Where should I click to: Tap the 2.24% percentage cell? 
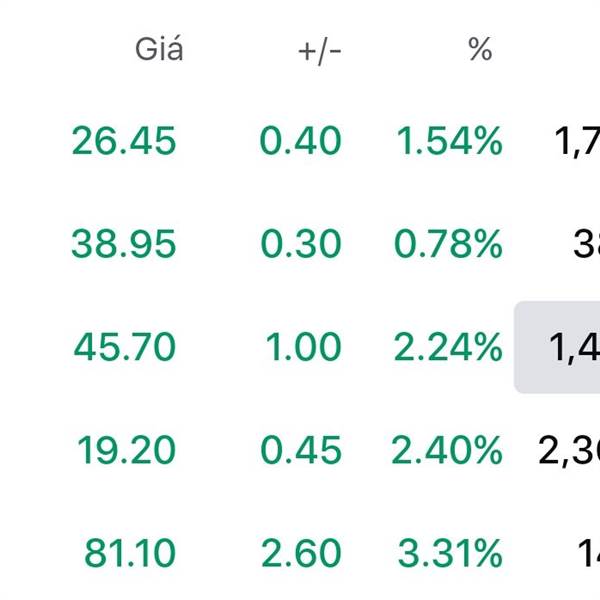(x=449, y=347)
